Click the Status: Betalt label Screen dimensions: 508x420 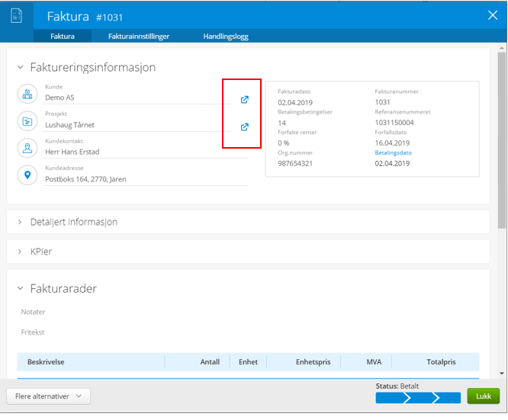[397, 386]
